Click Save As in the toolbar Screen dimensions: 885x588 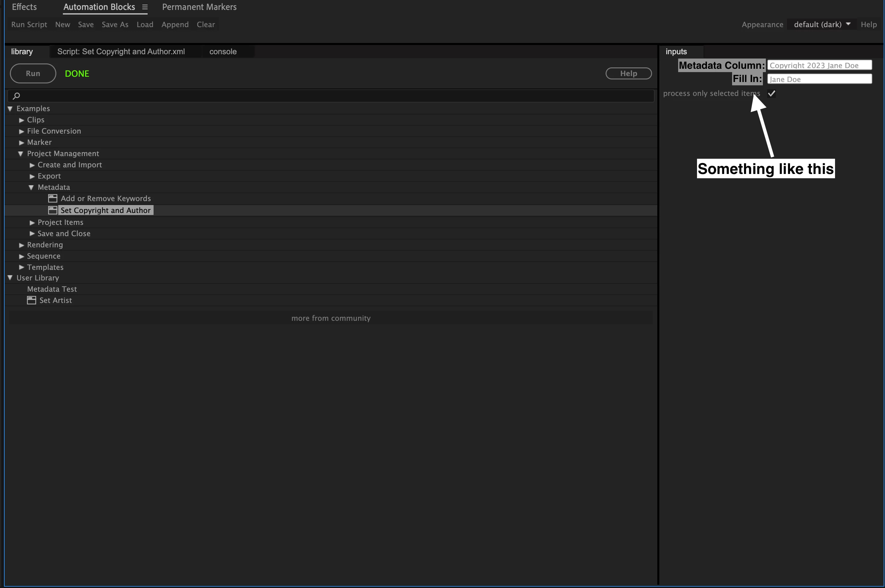coord(115,24)
